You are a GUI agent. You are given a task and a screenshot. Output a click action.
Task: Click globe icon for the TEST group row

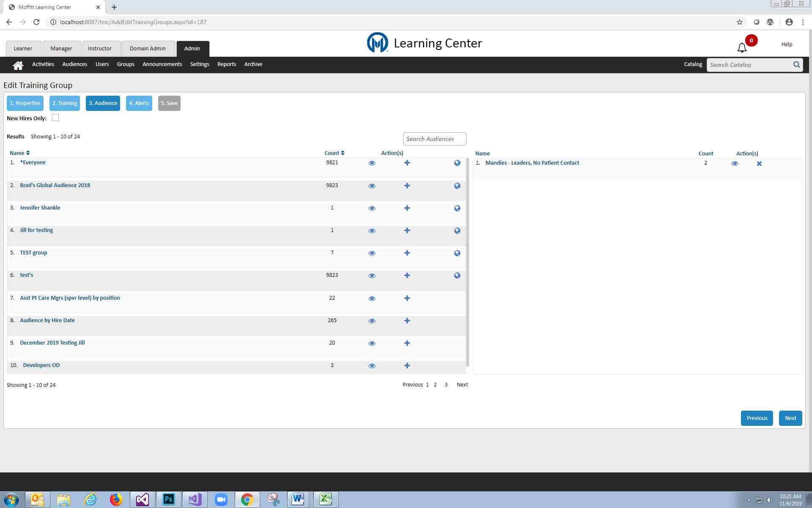457,253
